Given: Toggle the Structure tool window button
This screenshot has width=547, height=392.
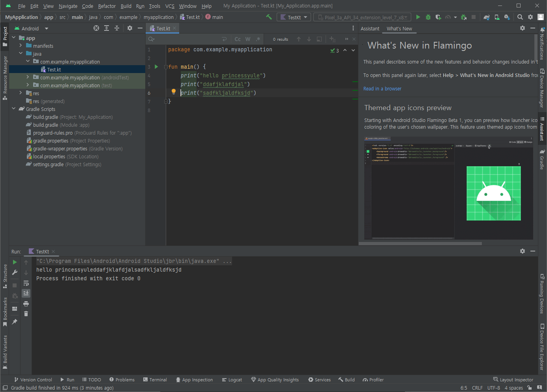Looking at the screenshot, I should pos(5,276).
